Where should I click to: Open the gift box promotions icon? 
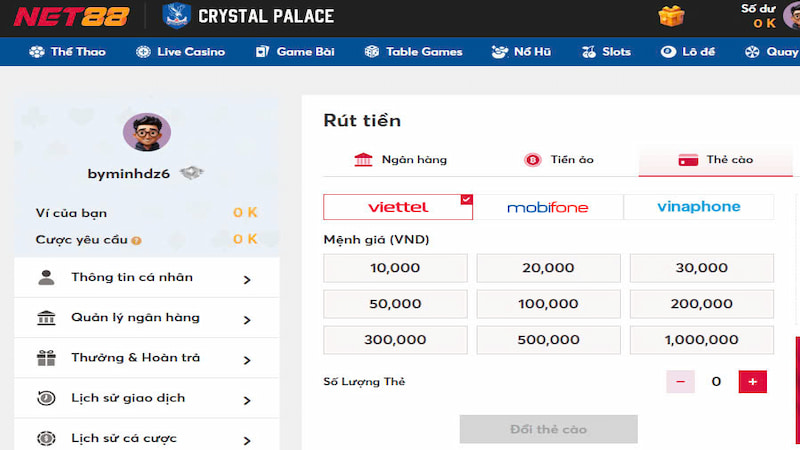pyautogui.click(x=672, y=16)
